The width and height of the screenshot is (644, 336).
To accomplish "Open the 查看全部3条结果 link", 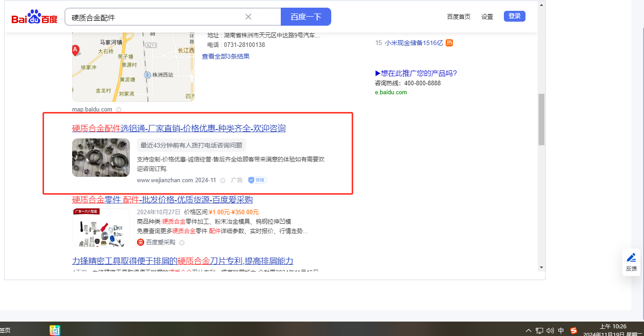I will pyautogui.click(x=225, y=56).
